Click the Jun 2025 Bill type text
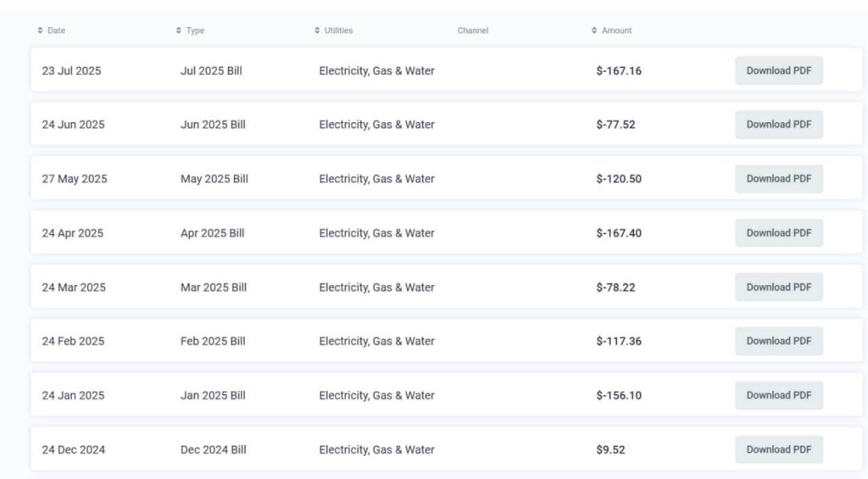868x479 pixels. coord(213,125)
